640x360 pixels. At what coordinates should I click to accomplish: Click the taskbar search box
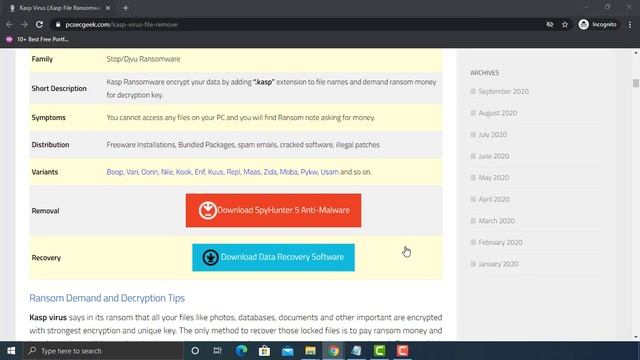(x=103, y=351)
